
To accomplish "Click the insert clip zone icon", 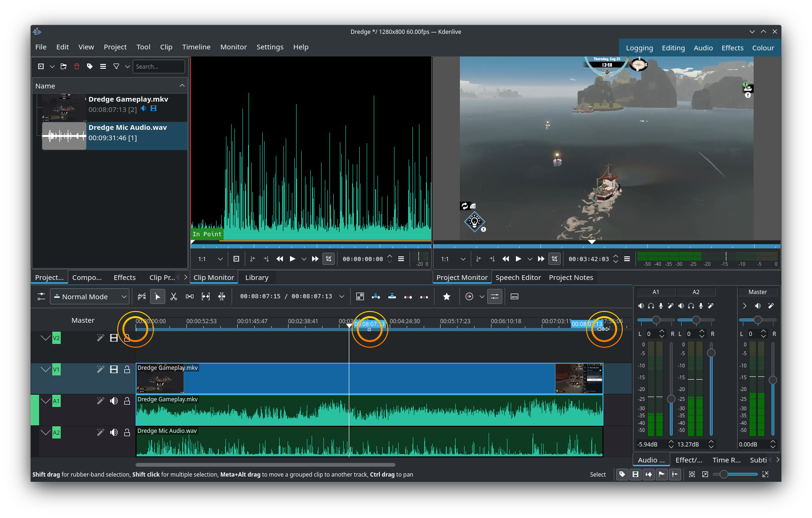I will coord(376,296).
